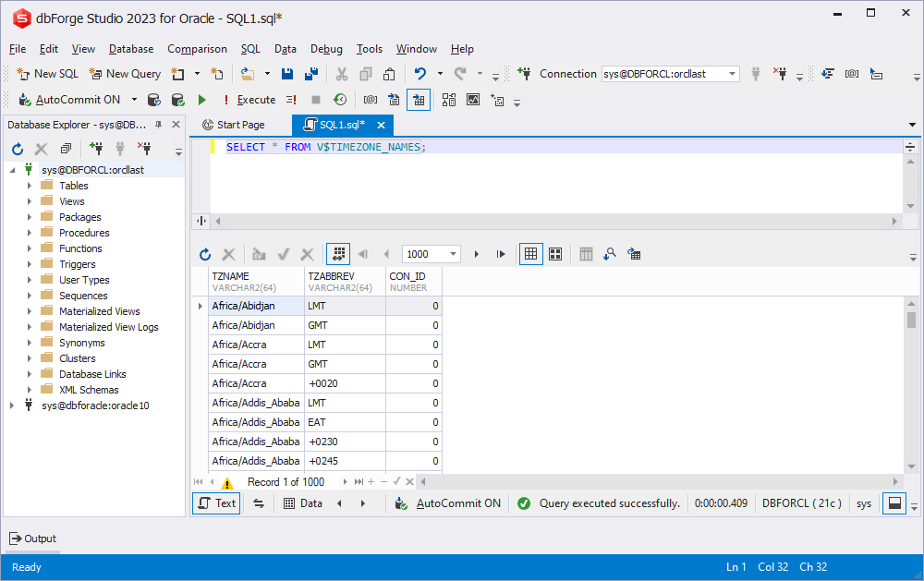Click the New Connection plug icon near Connection
This screenshot has width=924, height=581.
click(x=524, y=74)
